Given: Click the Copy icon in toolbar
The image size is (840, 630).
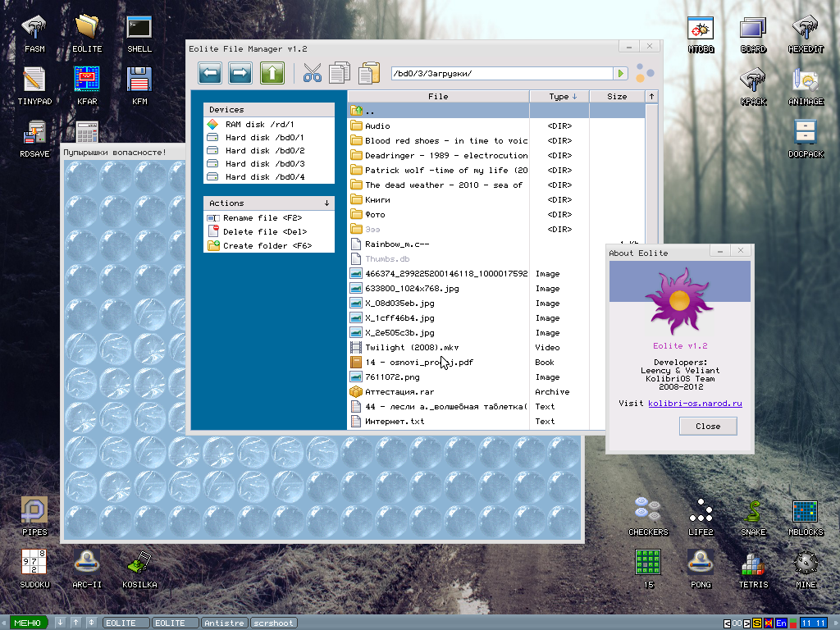Looking at the screenshot, I should pyautogui.click(x=340, y=74).
